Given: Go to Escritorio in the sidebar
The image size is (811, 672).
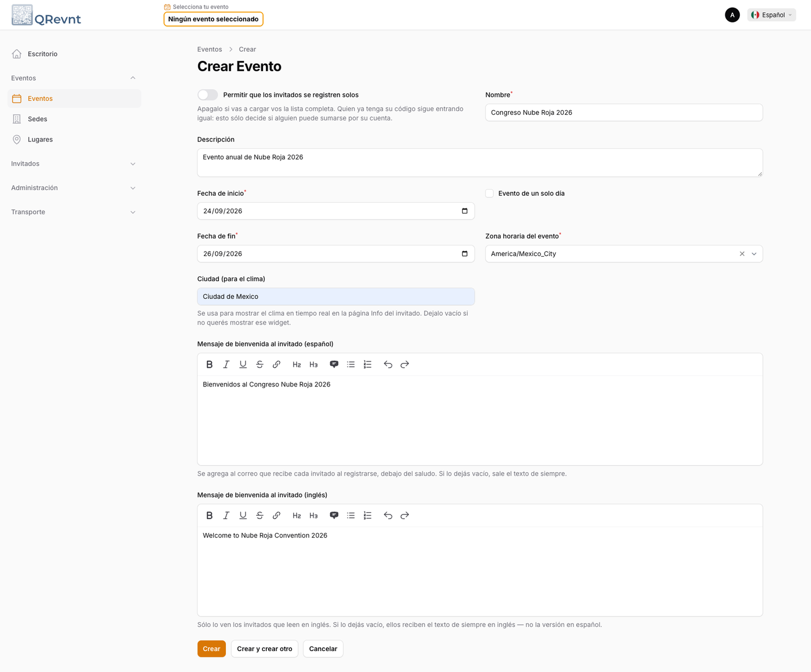Looking at the screenshot, I should coord(74,54).
